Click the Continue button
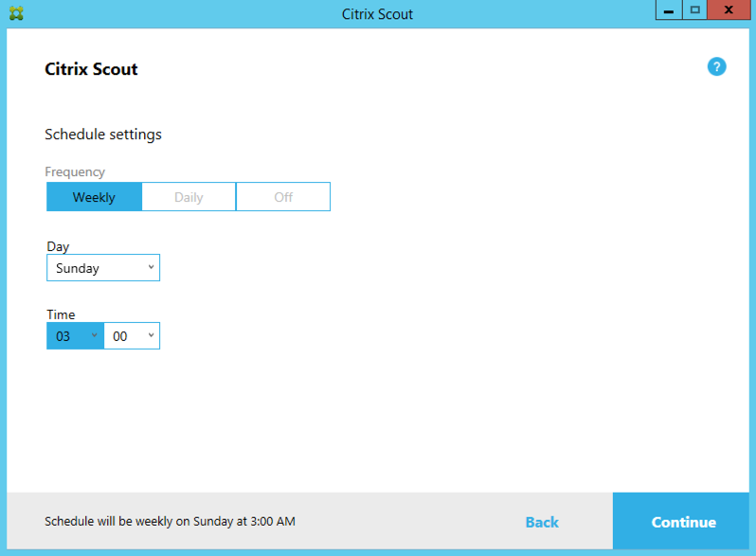 pos(681,521)
